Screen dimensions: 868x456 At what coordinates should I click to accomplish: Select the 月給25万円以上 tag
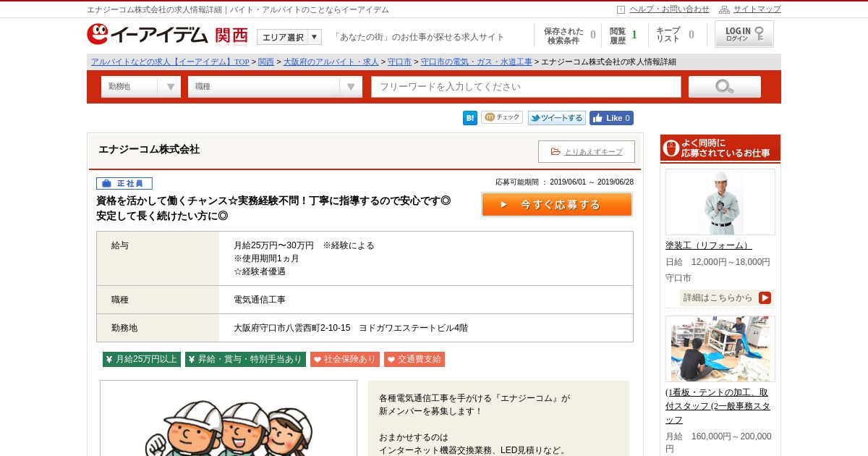point(142,359)
